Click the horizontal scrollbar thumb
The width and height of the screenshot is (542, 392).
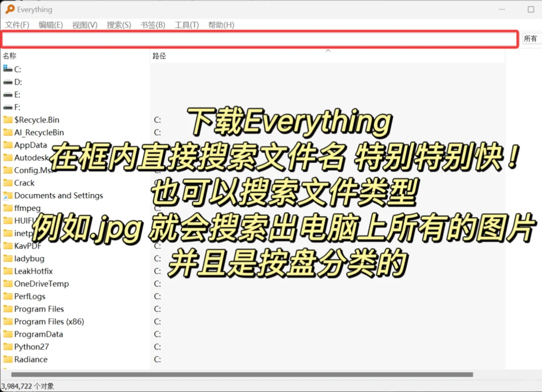242,374
